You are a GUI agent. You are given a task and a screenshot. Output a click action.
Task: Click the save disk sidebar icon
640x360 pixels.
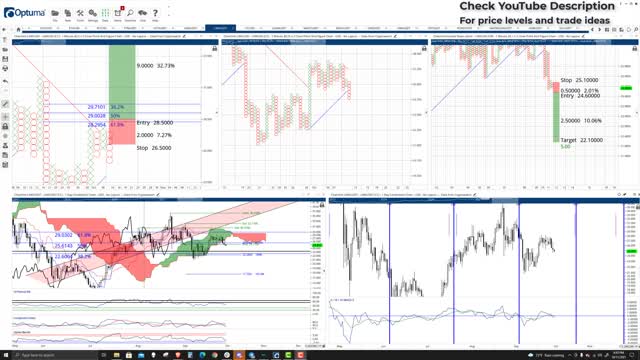(x=5, y=59)
